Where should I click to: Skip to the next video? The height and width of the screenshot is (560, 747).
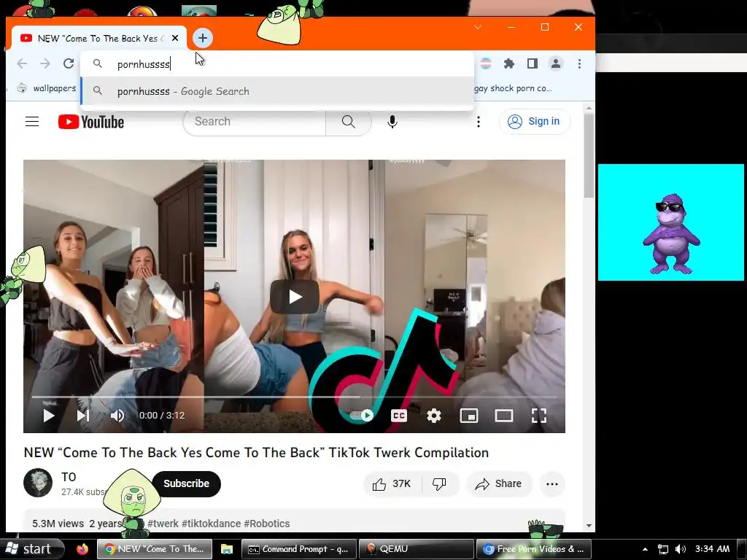[x=83, y=416]
